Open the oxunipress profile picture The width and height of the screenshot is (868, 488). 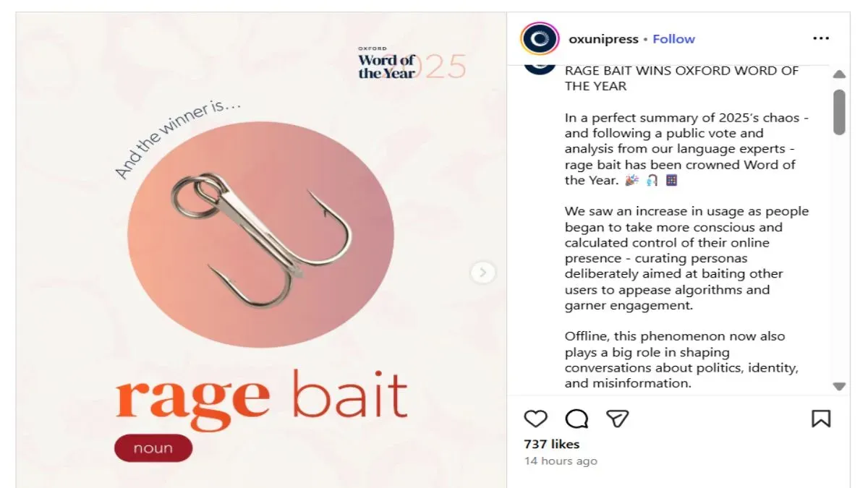coord(540,39)
